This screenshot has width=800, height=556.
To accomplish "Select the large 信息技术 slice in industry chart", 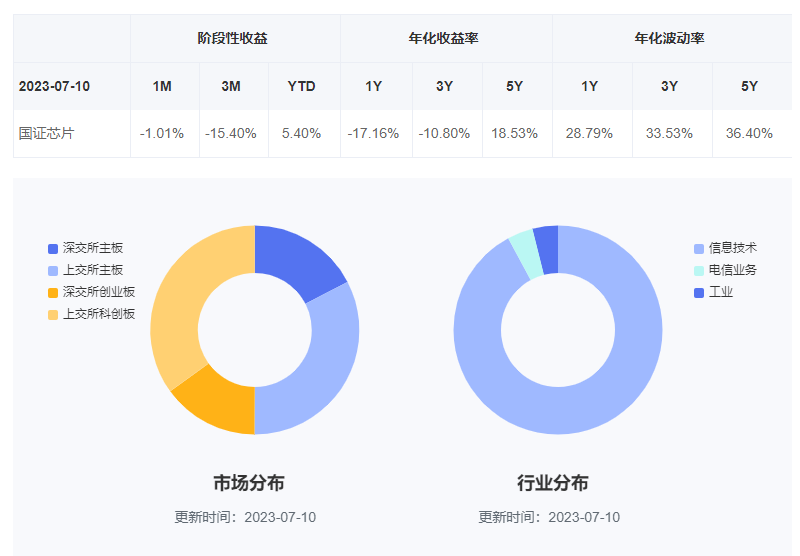I will tap(558, 411).
